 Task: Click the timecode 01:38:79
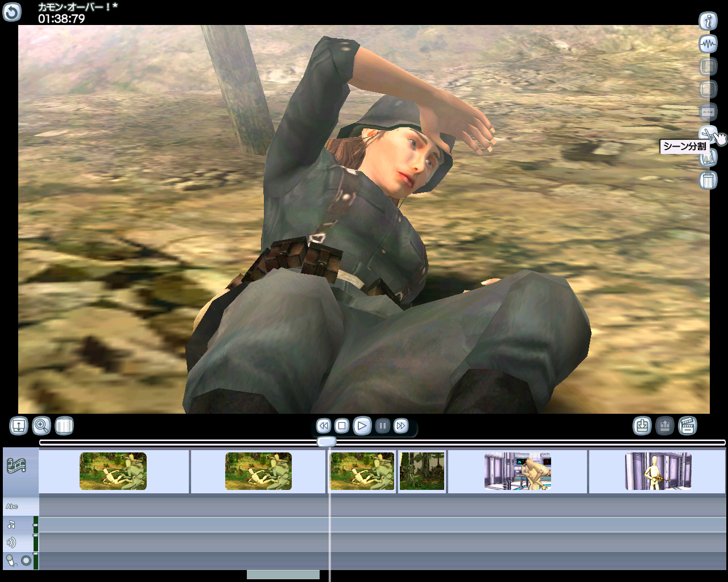click(x=62, y=19)
